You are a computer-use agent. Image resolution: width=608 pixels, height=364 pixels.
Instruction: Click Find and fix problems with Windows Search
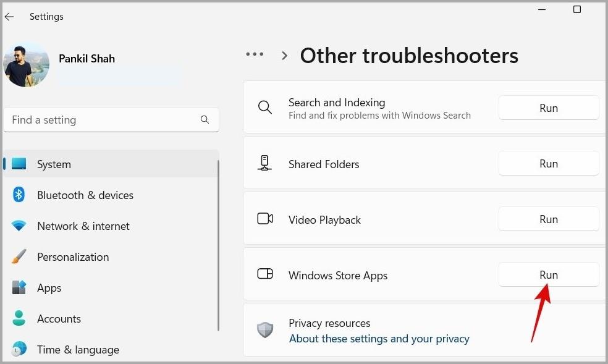click(x=379, y=116)
